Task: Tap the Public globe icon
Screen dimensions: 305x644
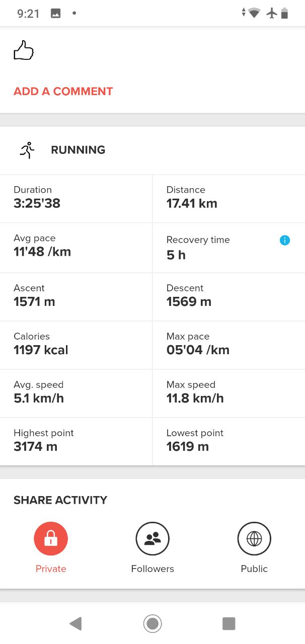Action: tap(254, 539)
